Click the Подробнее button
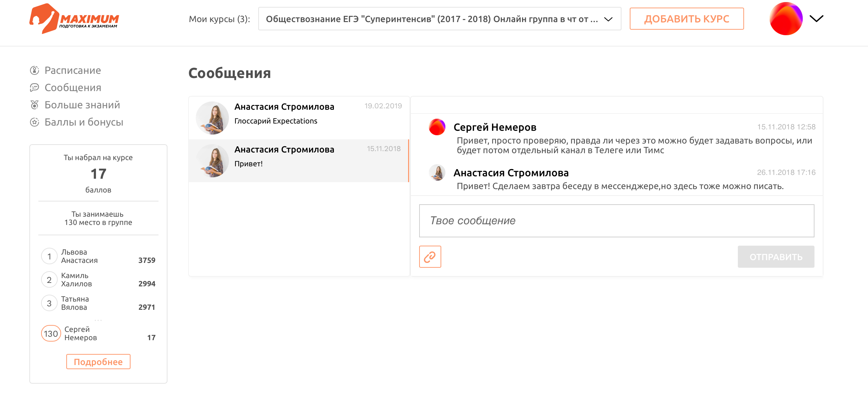This screenshot has height=394, width=868. (98, 362)
